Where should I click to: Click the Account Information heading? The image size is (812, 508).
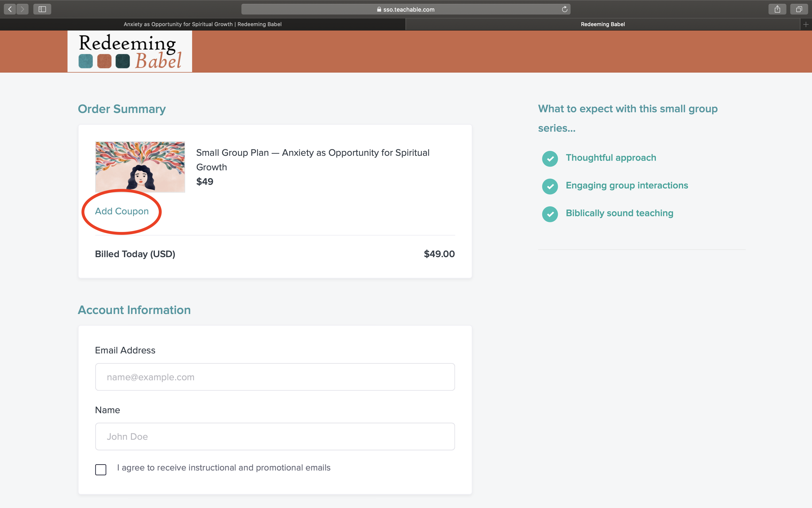[134, 310]
